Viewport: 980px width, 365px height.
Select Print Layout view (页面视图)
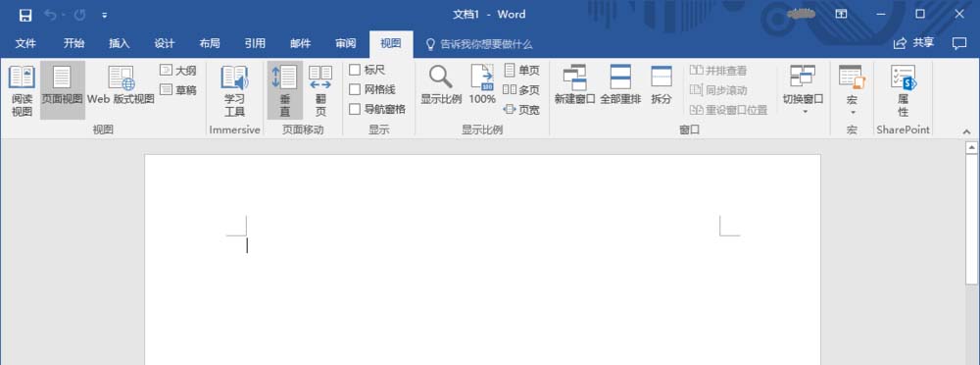click(x=62, y=91)
